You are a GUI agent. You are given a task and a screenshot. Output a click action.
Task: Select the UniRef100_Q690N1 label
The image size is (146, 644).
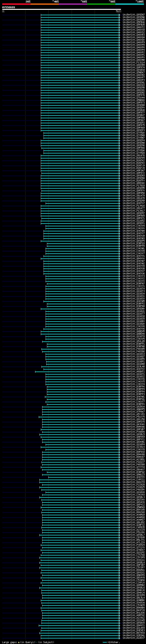(x=133, y=442)
